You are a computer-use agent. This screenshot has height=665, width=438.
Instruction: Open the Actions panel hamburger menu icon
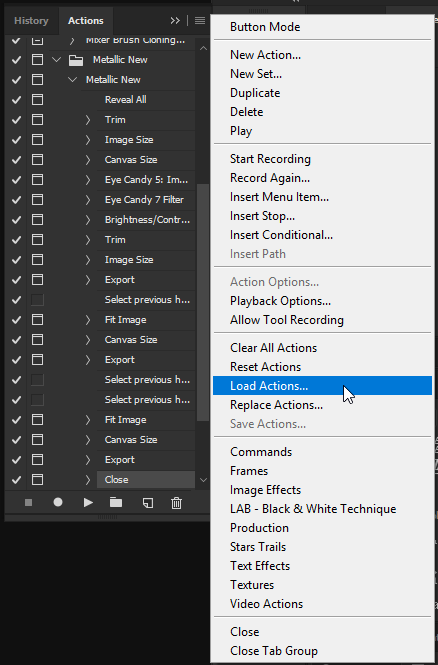[x=200, y=20]
